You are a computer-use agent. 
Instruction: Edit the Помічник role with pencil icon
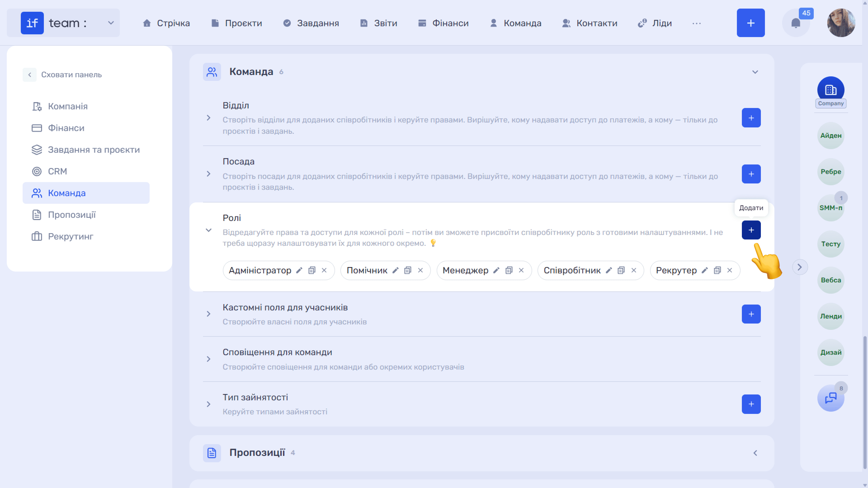395,270
